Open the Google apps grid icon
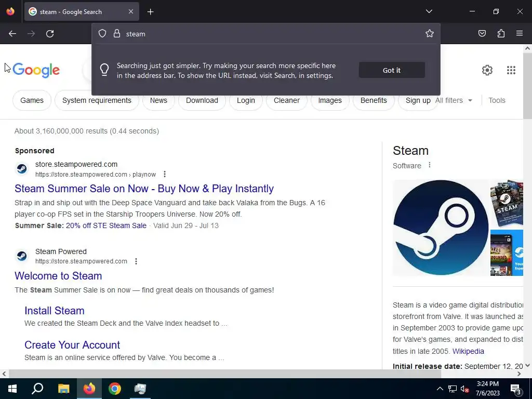This screenshot has height=399, width=532. [x=511, y=70]
